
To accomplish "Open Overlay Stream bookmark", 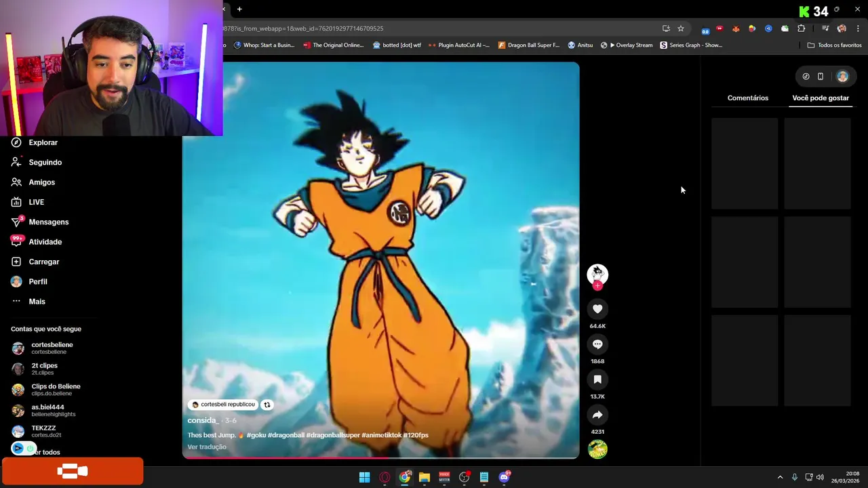I will tap(627, 45).
